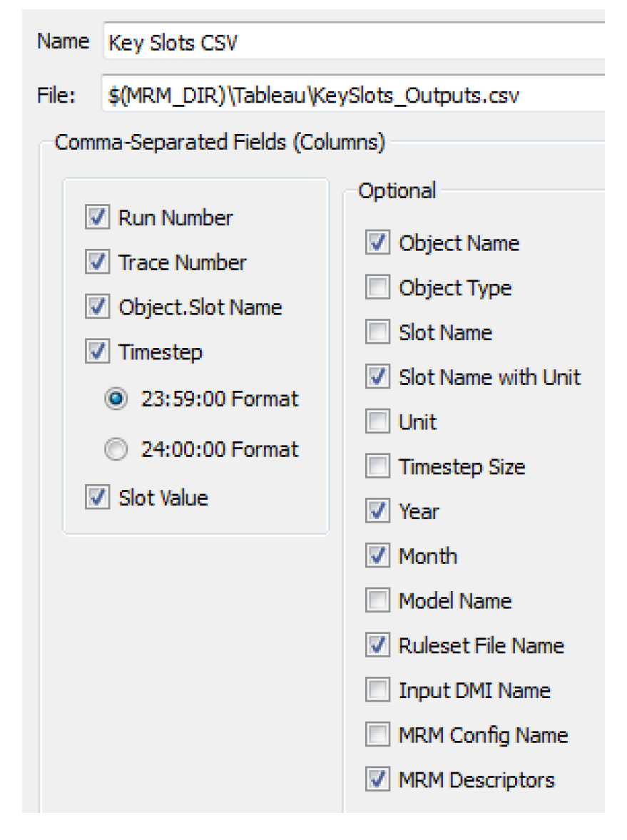The width and height of the screenshot is (627, 840).
Task: Disable the Timestep checkbox
Action: pos(97,352)
